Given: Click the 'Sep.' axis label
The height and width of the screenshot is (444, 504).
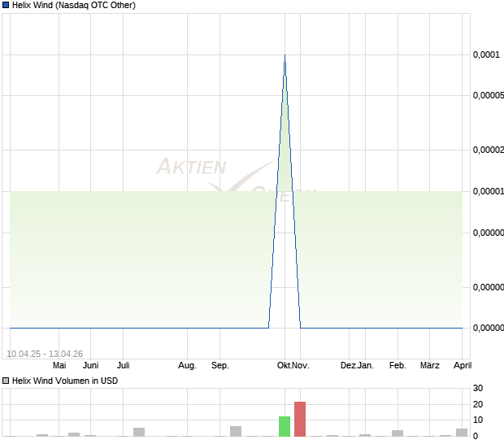Looking at the screenshot, I should coord(220,365).
